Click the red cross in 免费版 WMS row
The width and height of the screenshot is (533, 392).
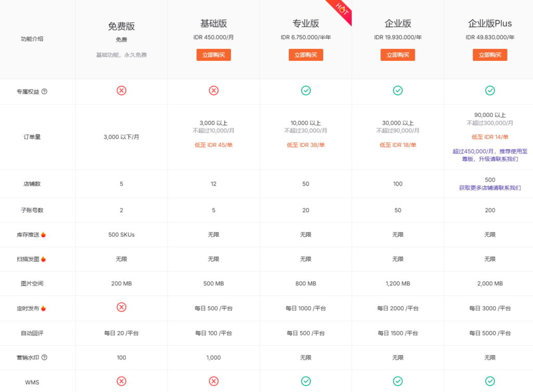121,382
